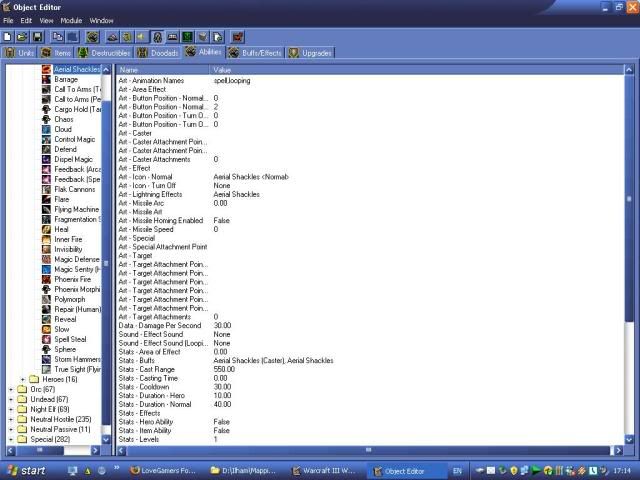The width and height of the screenshot is (640, 480).
Task: Select the Control Magic ability icon
Action: click(47, 139)
